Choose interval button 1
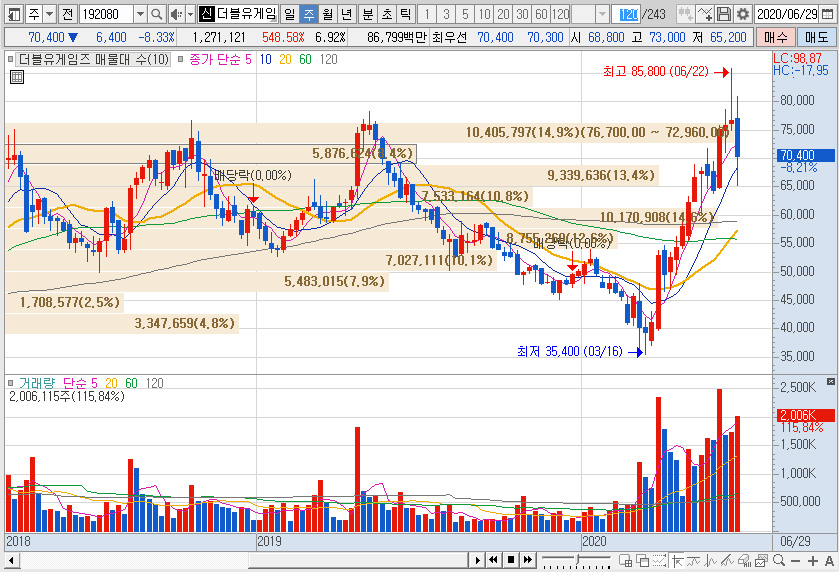This screenshot has height=572, width=839. click(426, 14)
